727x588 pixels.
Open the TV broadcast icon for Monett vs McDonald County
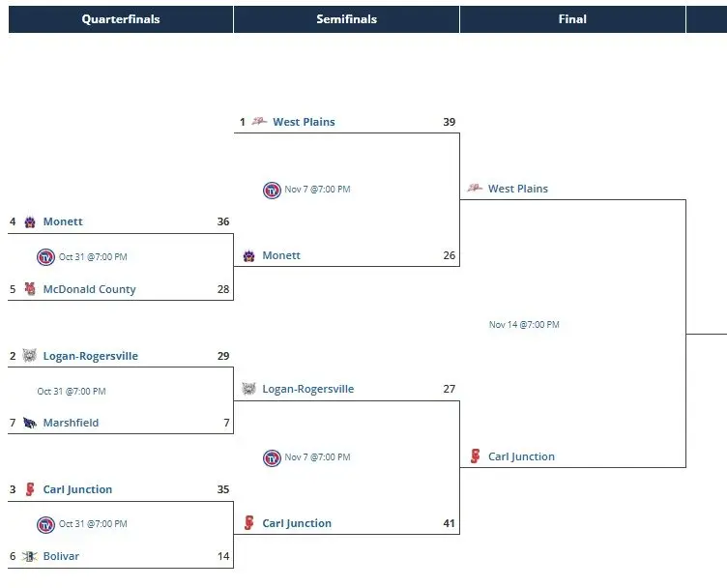click(x=45, y=257)
